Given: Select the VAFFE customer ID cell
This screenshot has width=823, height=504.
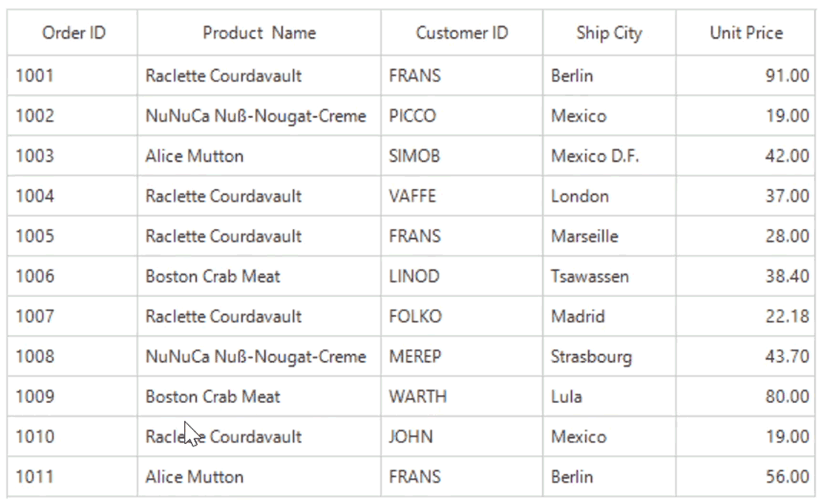Looking at the screenshot, I should pyautogui.click(x=412, y=197).
